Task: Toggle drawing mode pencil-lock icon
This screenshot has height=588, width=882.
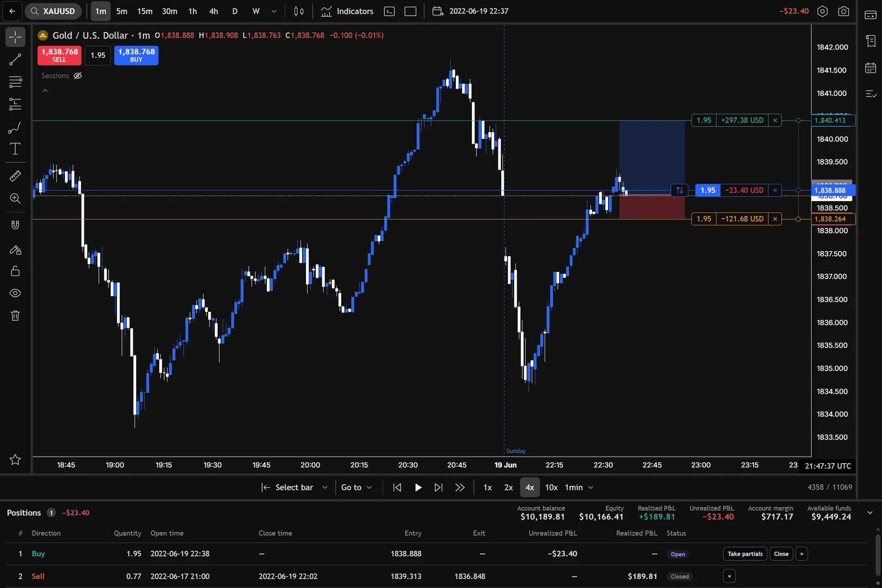Action: tap(15, 250)
